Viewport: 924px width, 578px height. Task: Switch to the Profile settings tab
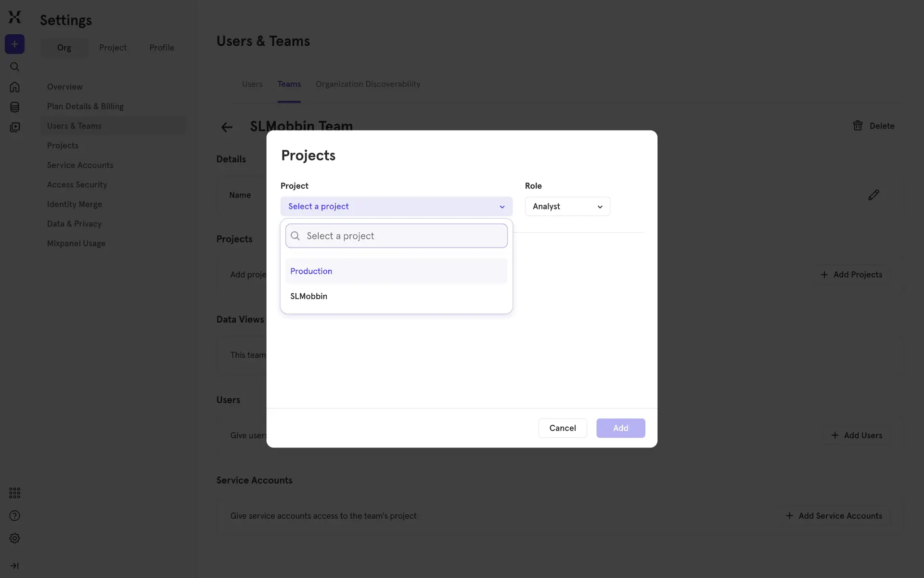162,48
